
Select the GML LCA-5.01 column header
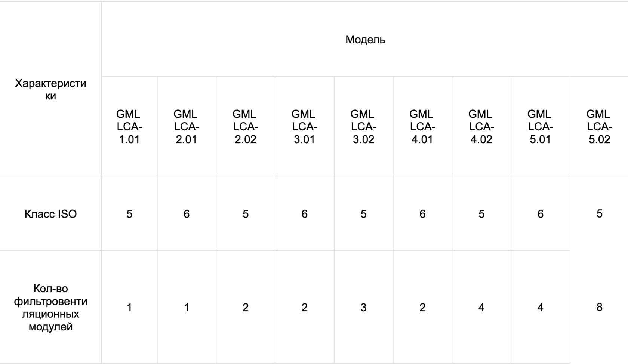pos(540,127)
